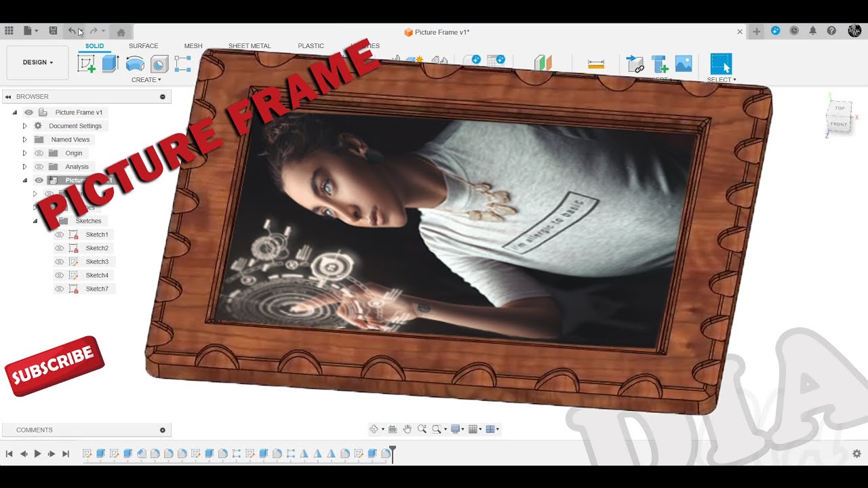Jump to timeline end
Screen dimensions: 868x488
coord(66,454)
